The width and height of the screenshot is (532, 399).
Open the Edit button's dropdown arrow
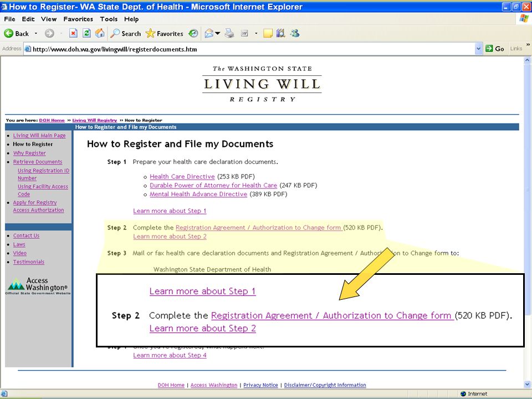point(256,33)
